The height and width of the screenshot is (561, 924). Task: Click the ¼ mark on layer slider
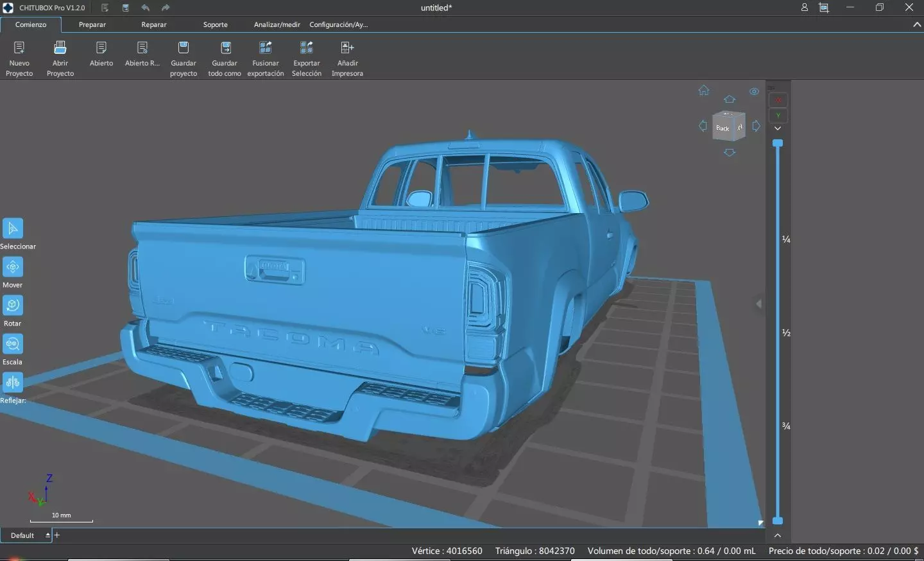click(x=786, y=239)
